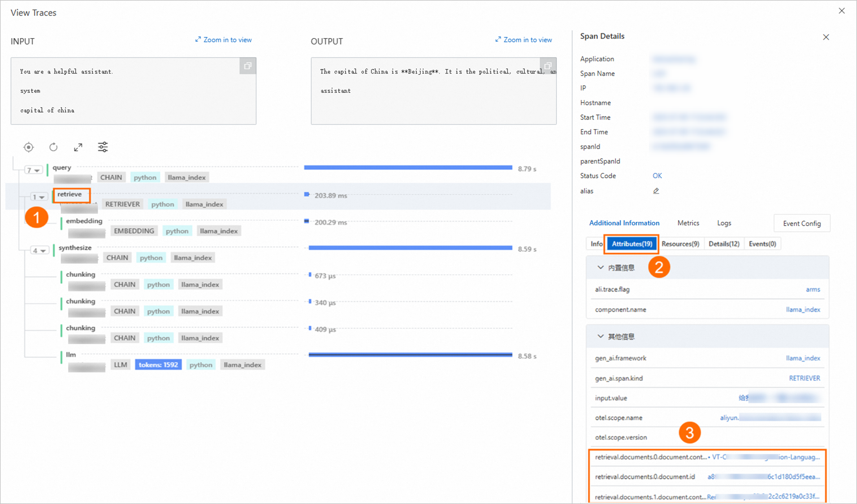This screenshot has width=857, height=504.
Task: Click the tokens: 1592 badge on llm span
Action: coord(158,365)
